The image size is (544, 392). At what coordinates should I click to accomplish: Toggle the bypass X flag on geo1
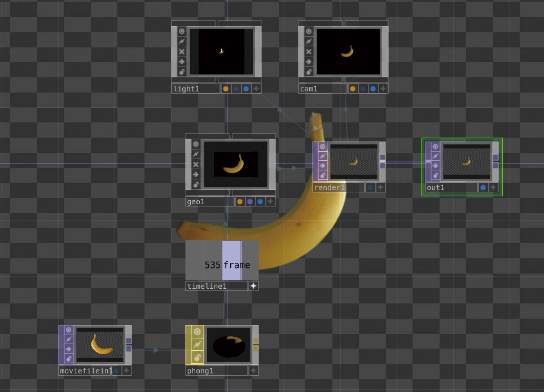click(196, 164)
